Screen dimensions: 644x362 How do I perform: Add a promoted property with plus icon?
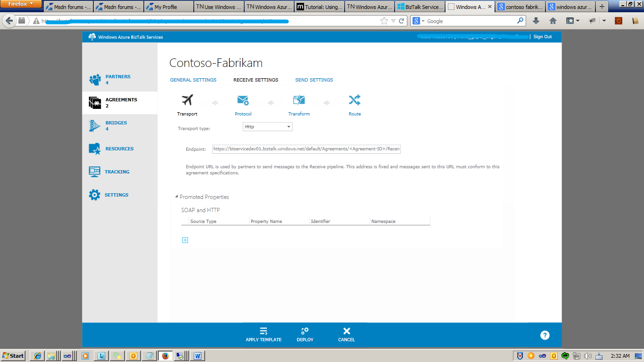point(185,240)
